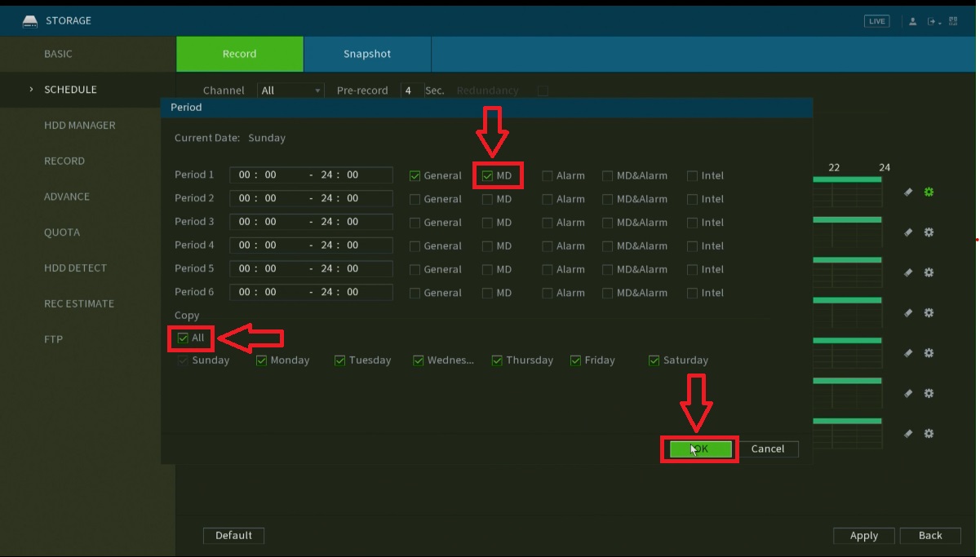
Task: Open the Channel dropdown showing All
Action: coord(290,91)
